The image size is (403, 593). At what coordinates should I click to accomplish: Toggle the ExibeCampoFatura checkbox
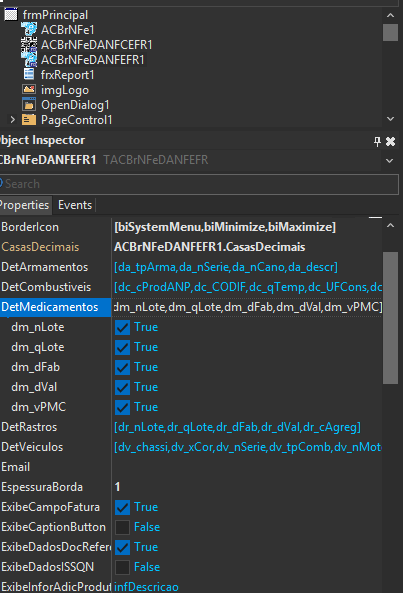(122, 507)
